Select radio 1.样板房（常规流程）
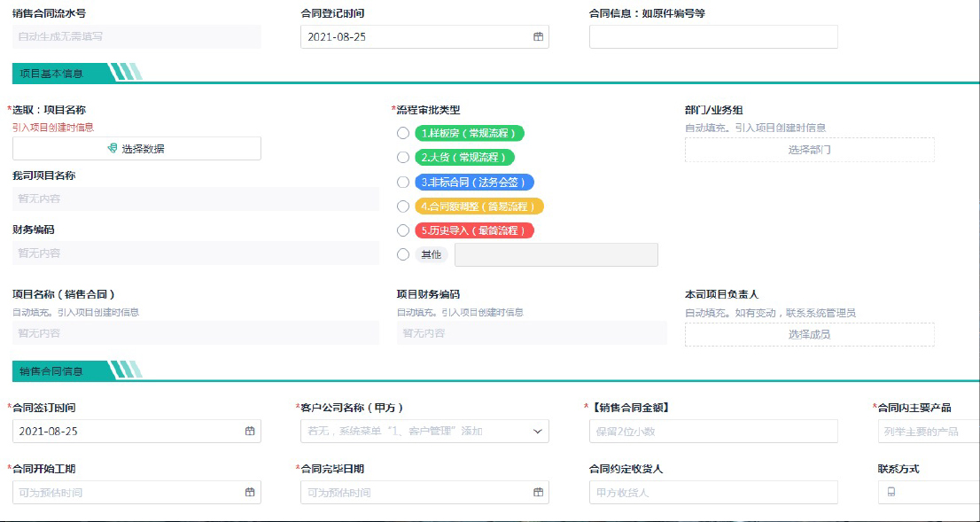Viewport: 980px width, 522px height. (x=403, y=133)
